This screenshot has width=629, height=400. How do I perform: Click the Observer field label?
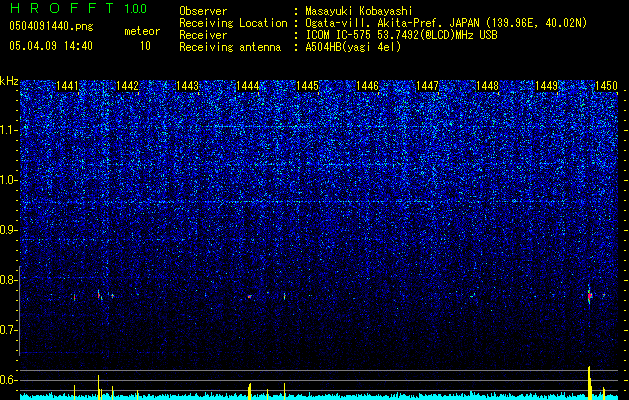click(x=203, y=11)
